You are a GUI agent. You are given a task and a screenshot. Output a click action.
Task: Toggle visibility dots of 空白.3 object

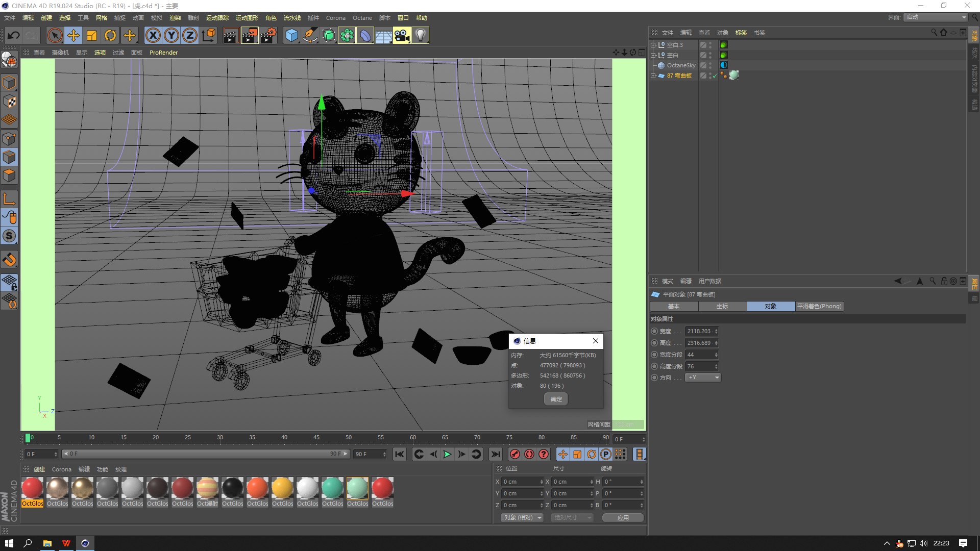tap(710, 45)
